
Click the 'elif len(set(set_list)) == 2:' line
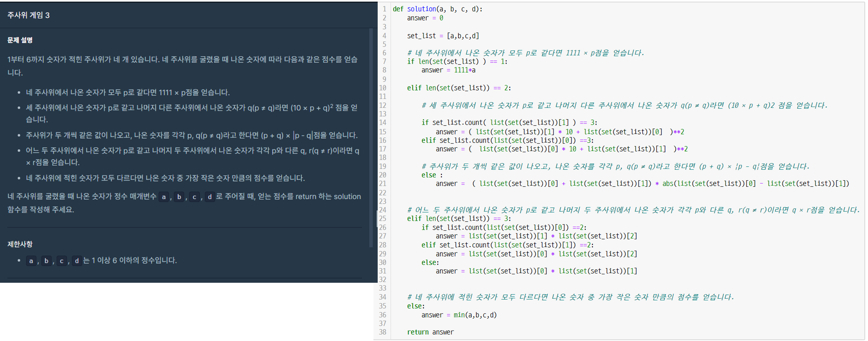pyautogui.click(x=459, y=88)
